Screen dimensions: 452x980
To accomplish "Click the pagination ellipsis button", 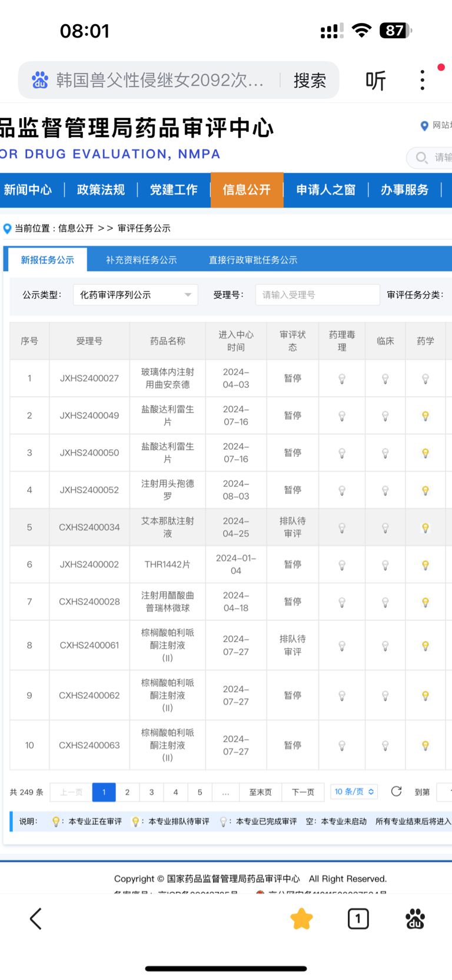I will point(225,792).
